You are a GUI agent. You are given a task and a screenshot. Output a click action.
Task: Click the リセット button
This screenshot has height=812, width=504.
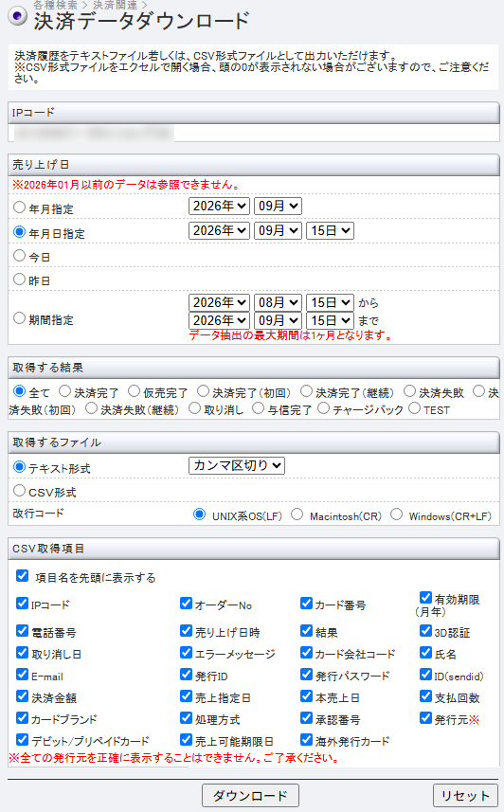[x=465, y=796]
